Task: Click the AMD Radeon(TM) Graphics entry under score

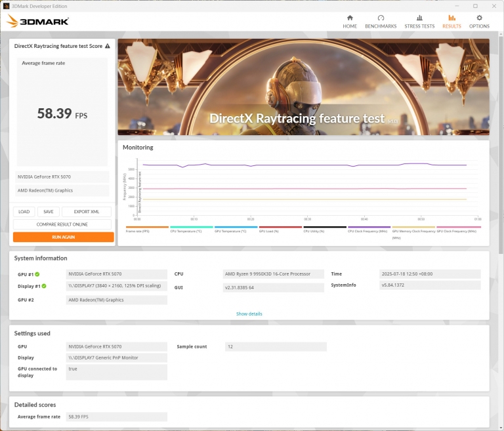Action: pyautogui.click(x=62, y=190)
